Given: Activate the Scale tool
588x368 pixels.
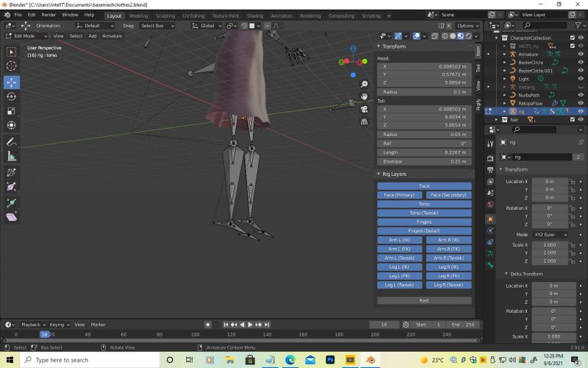Looking at the screenshot, I should click(11, 111).
